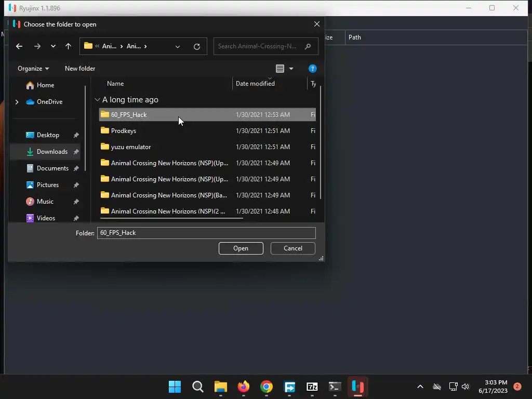Viewport: 532px width, 399px height.
Task: Click the Folder name text field
Action: [206, 233]
